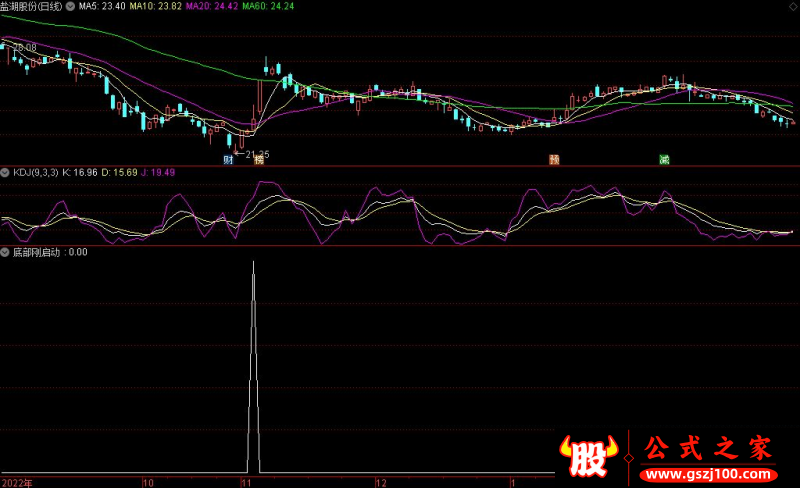Viewport: 800px width, 488px height.
Task: Click the 榜 marker below the candlesticks
Action: pos(259,159)
